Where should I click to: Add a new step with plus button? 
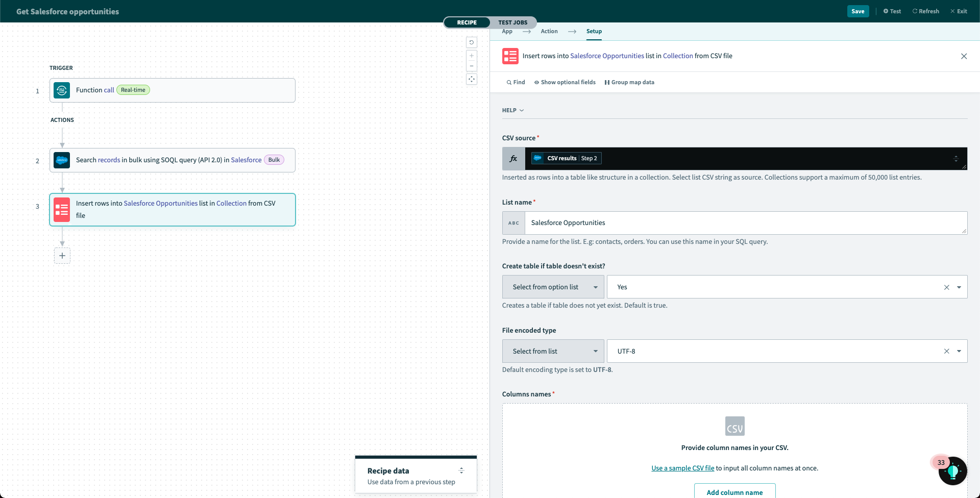tap(62, 256)
